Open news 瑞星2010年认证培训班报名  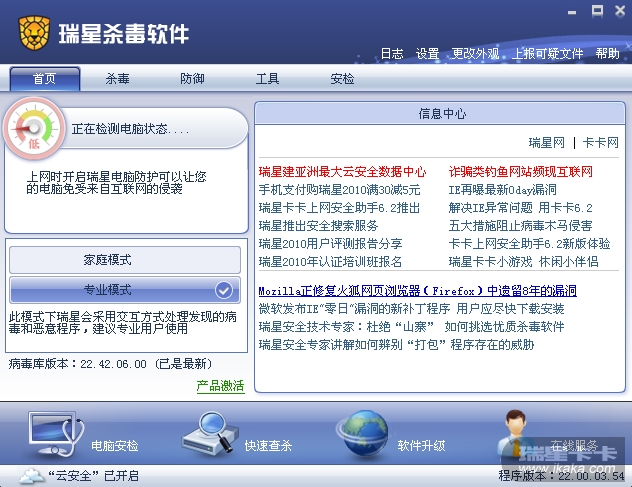331,262
